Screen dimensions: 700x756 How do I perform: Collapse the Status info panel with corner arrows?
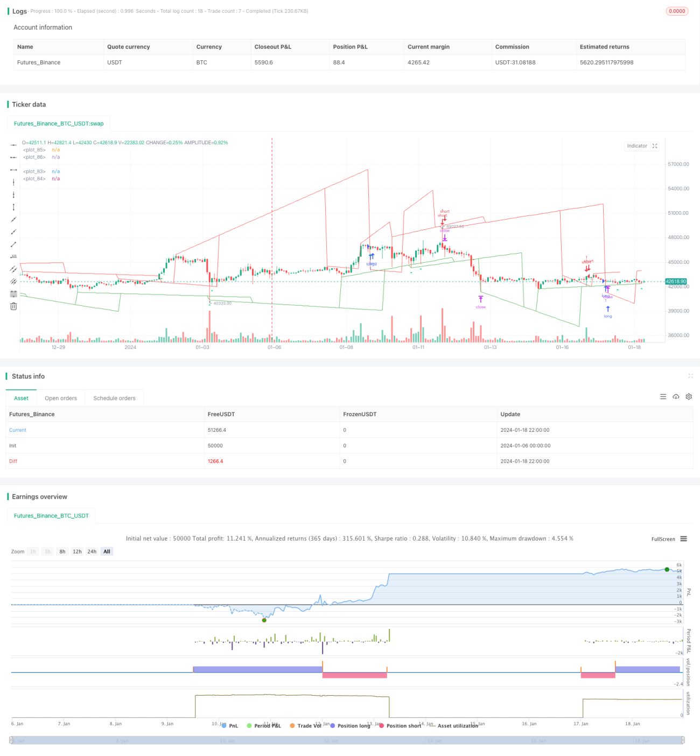pos(690,376)
